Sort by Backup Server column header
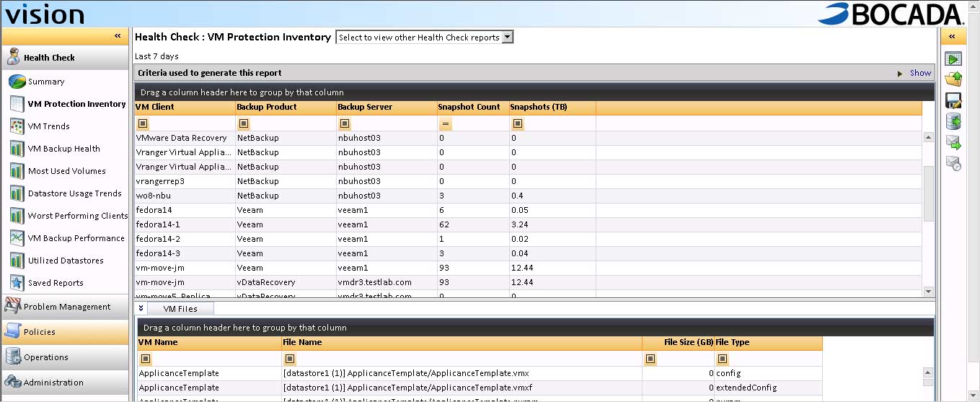Screen dimensions: 980x402 coord(387,108)
